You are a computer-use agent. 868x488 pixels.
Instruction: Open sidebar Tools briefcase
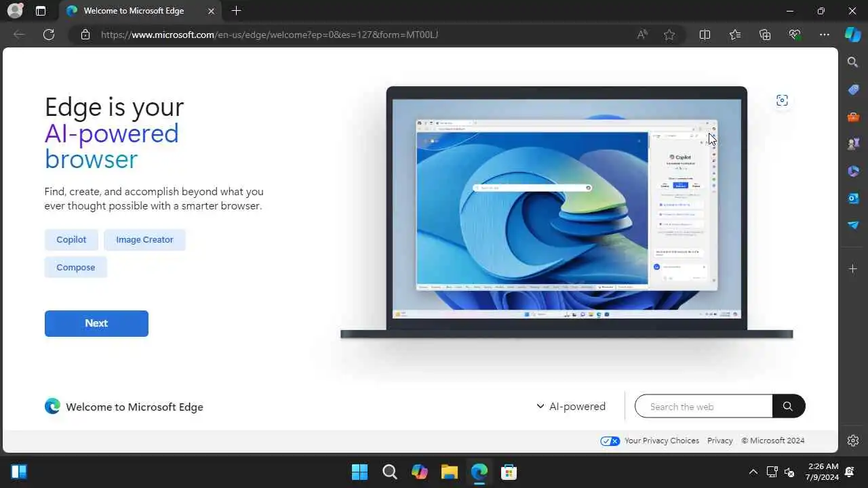tap(853, 117)
